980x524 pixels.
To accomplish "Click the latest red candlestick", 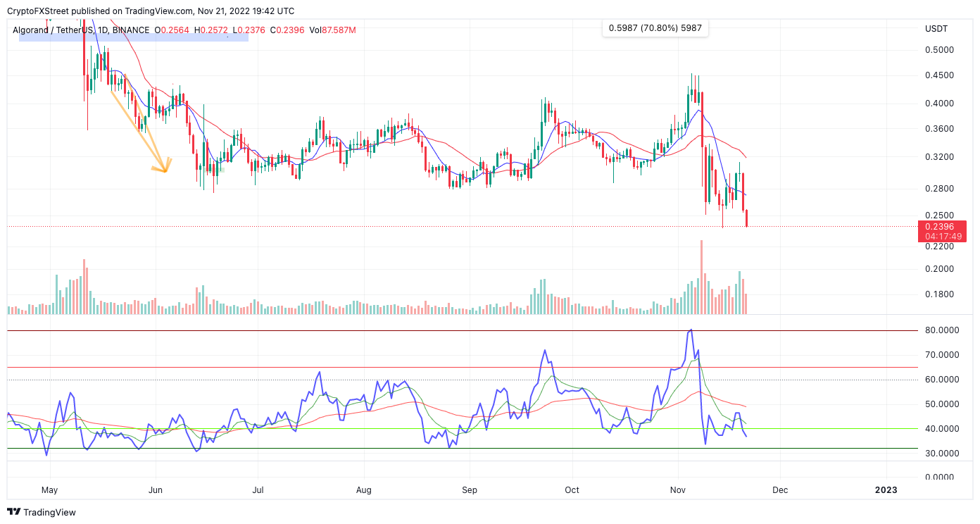I will (746, 218).
